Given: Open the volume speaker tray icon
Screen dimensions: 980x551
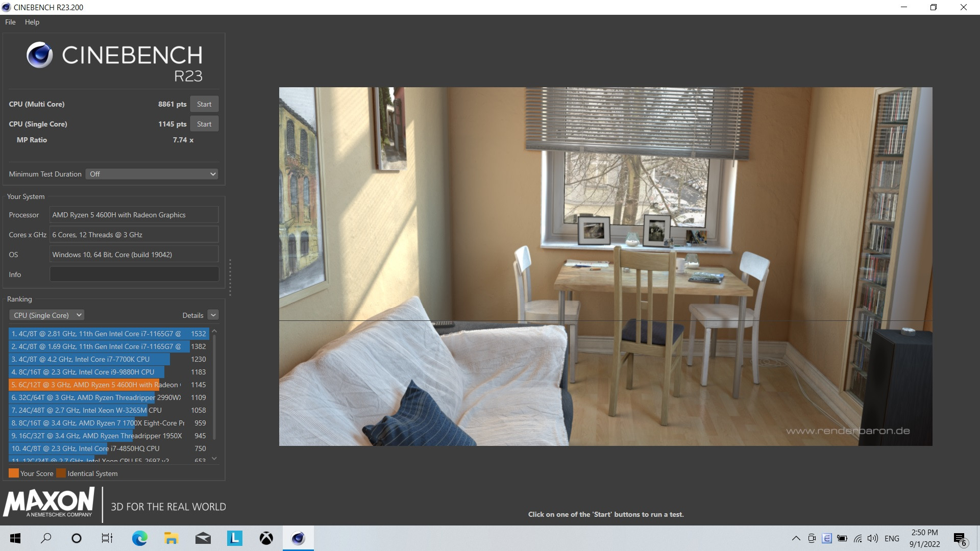Looking at the screenshot, I should 873,538.
